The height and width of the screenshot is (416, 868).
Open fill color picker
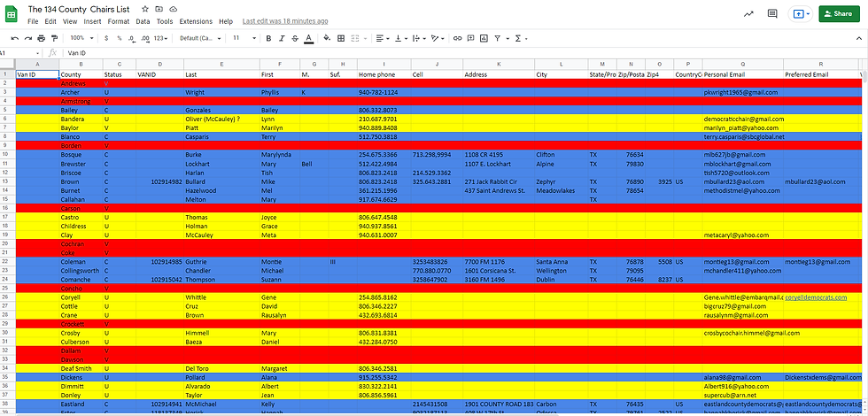pyautogui.click(x=327, y=38)
